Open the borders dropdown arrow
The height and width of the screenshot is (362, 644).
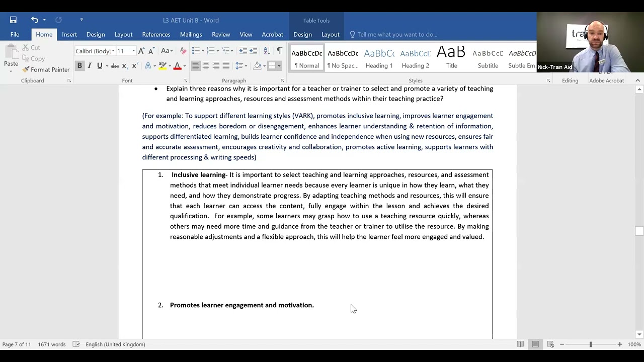coord(279,66)
